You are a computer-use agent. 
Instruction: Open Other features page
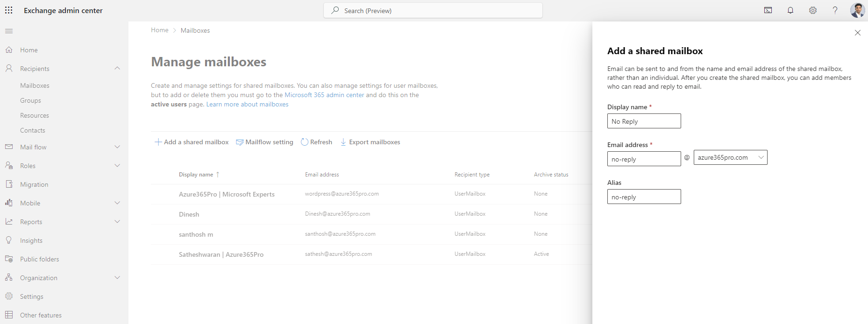pos(41,315)
